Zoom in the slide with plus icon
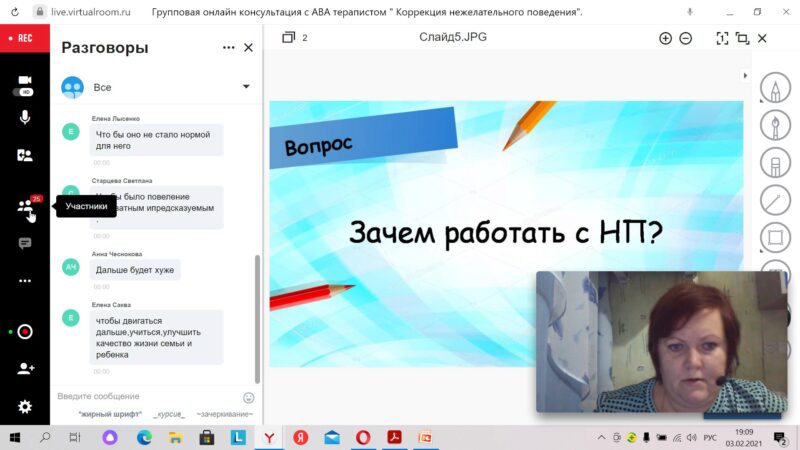 click(665, 38)
